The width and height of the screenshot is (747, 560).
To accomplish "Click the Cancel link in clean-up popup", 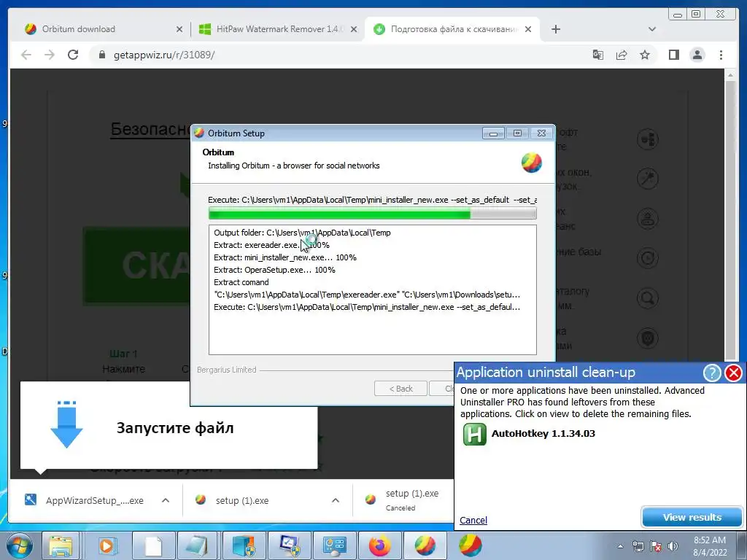I will point(473,520).
